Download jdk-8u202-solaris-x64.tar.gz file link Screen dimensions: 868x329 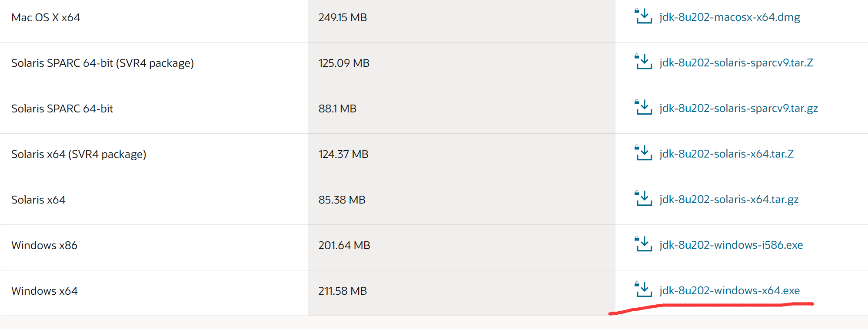pos(729,200)
